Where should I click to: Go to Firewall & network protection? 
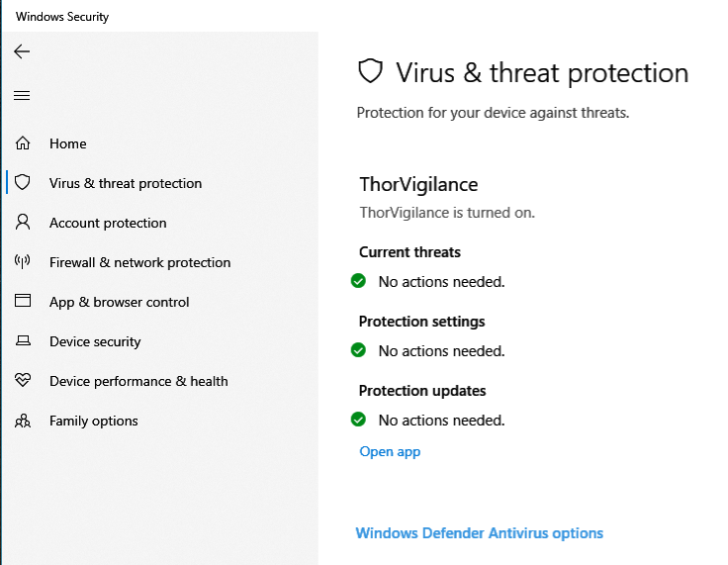pyautogui.click(x=139, y=262)
